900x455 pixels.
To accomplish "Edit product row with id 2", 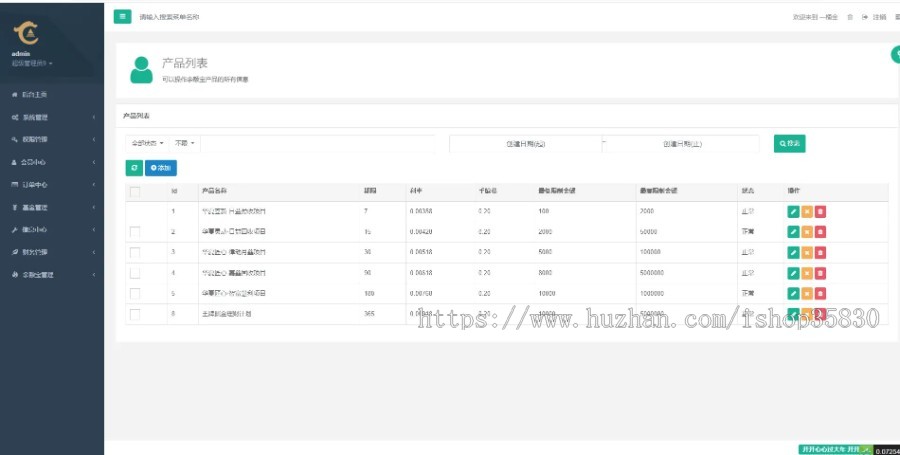I will (x=793, y=232).
